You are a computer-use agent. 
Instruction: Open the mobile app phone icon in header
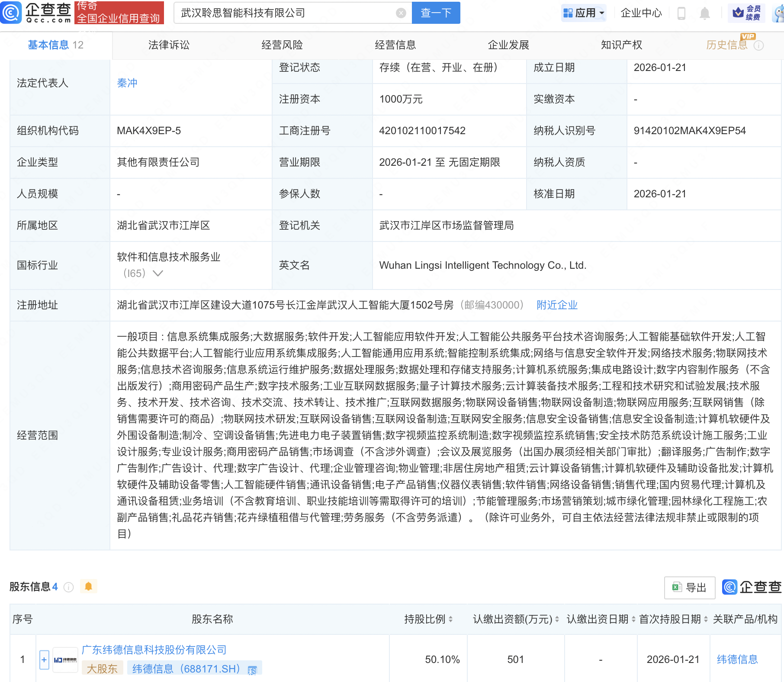[681, 13]
